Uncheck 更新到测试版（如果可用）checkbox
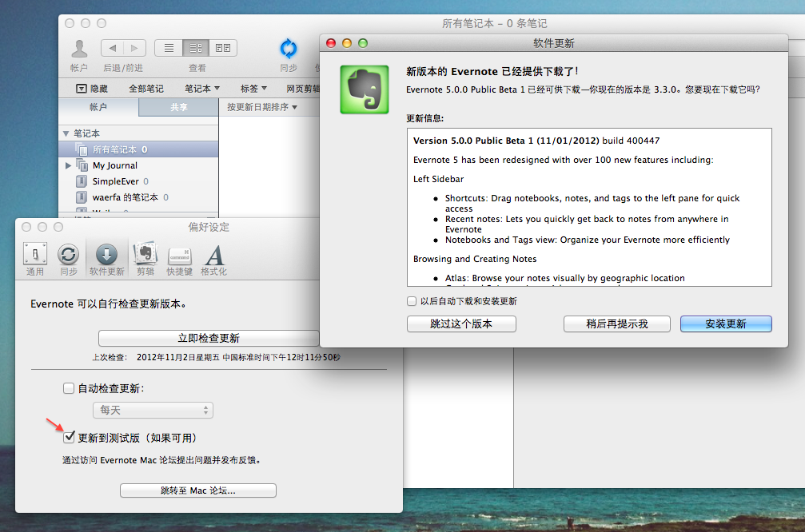 tap(69, 437)
